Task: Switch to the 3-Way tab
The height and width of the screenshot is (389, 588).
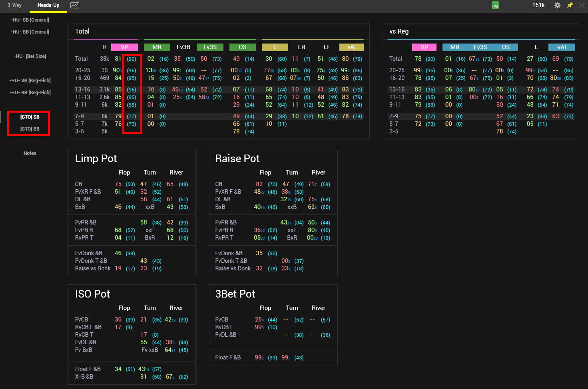Action: pyautogui.click(x=14, y=5)
